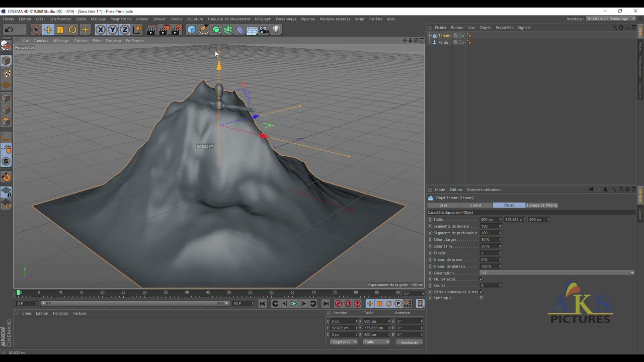Toggle the X axis lock
This screenshot has height=362, width=644.
101,30
